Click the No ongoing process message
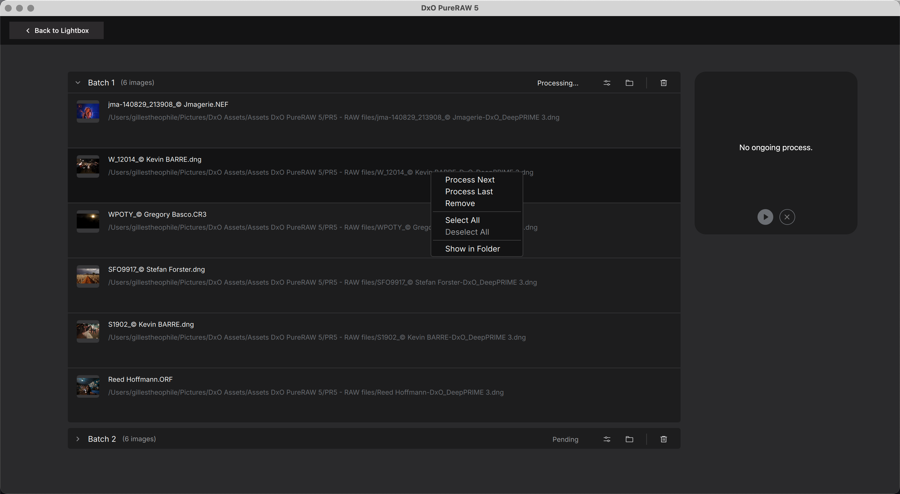The image size is (900, 494). [775, 147]
